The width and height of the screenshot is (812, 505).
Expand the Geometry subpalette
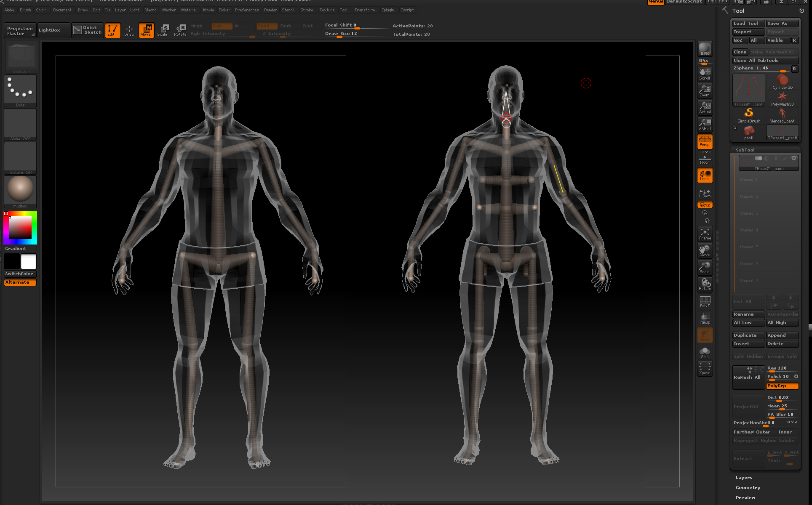point(748,487)
